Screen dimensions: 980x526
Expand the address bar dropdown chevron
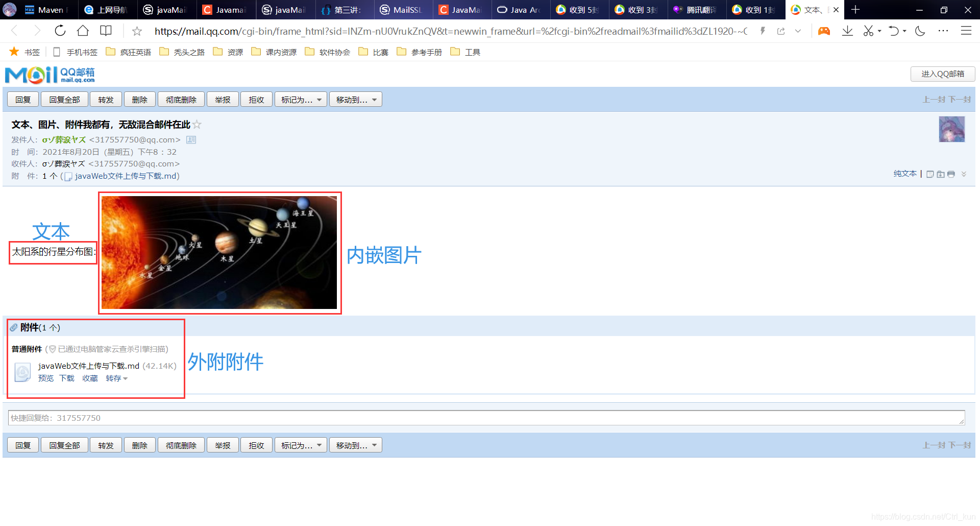[x=798, y=31]
